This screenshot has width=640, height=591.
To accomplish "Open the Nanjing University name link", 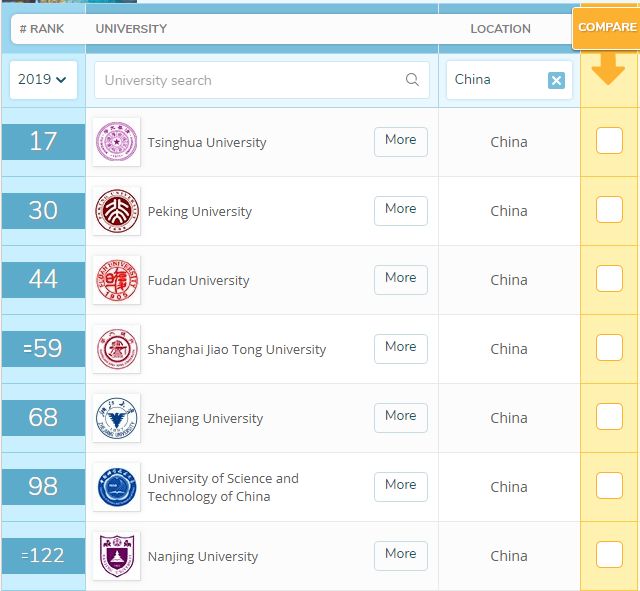I will tap(203, 556).
